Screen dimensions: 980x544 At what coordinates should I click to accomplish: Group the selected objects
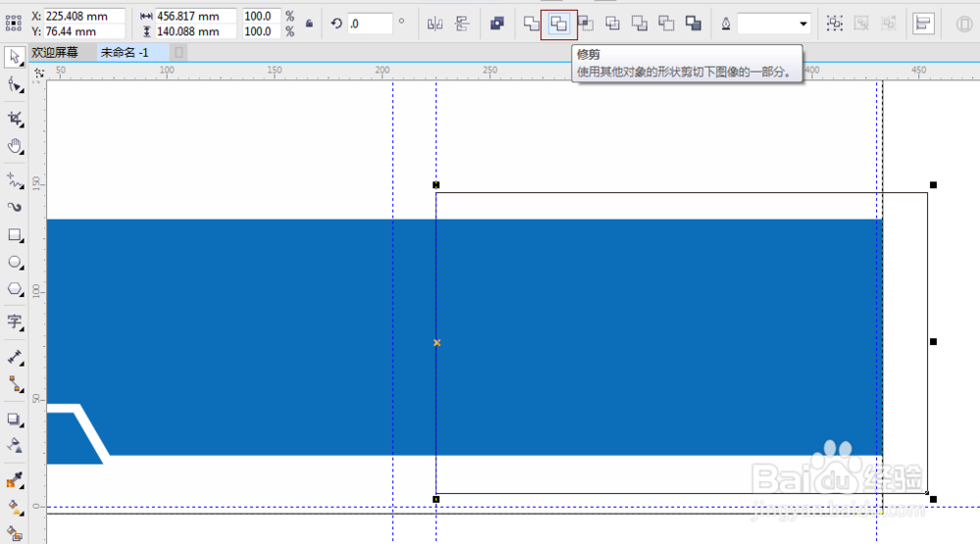[x=834, y=24]
